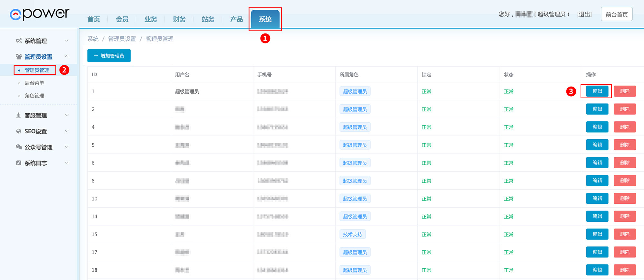
Task: Click 删除 for the row with ID 15
Action: tap(625, 234)
